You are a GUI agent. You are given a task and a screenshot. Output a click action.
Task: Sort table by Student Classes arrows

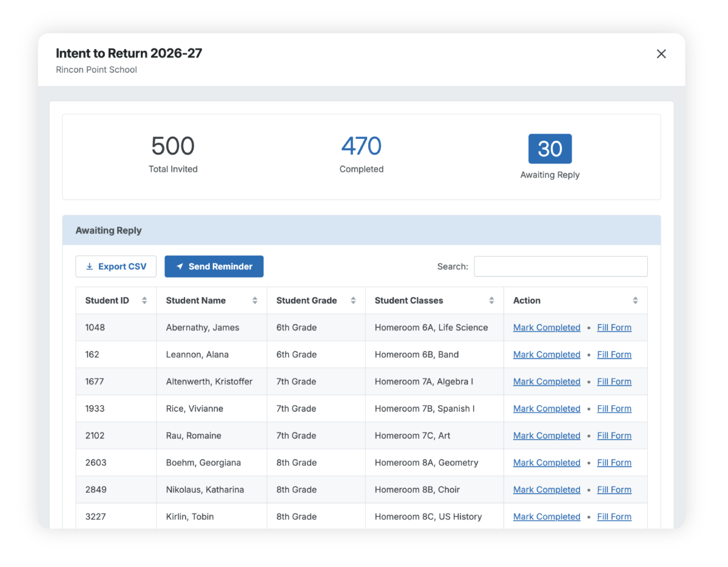491,301
